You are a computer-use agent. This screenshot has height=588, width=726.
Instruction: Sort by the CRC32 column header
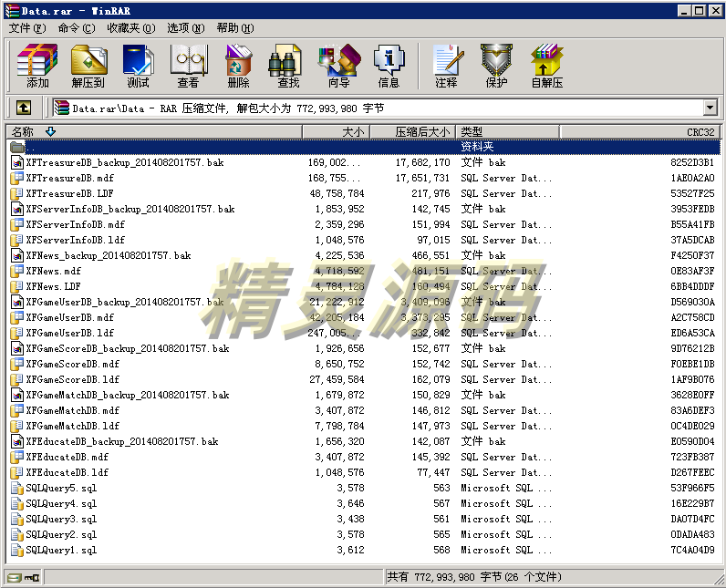point(640,132)
